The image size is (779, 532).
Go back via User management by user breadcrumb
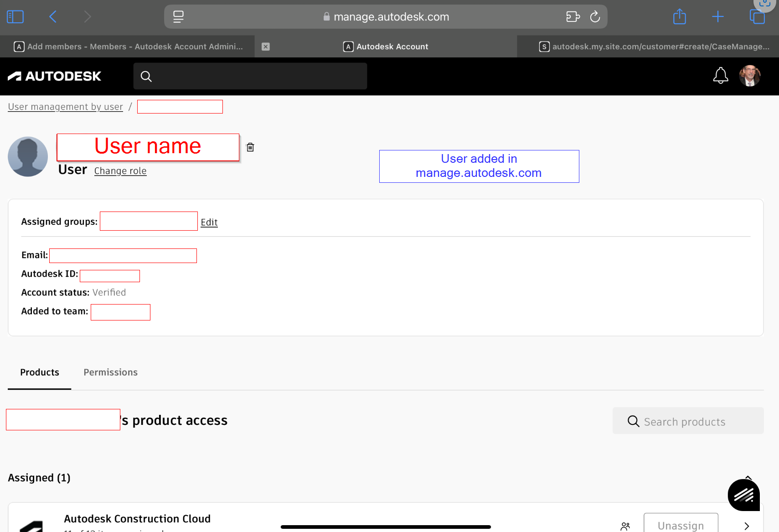click(x=65, y=106)
